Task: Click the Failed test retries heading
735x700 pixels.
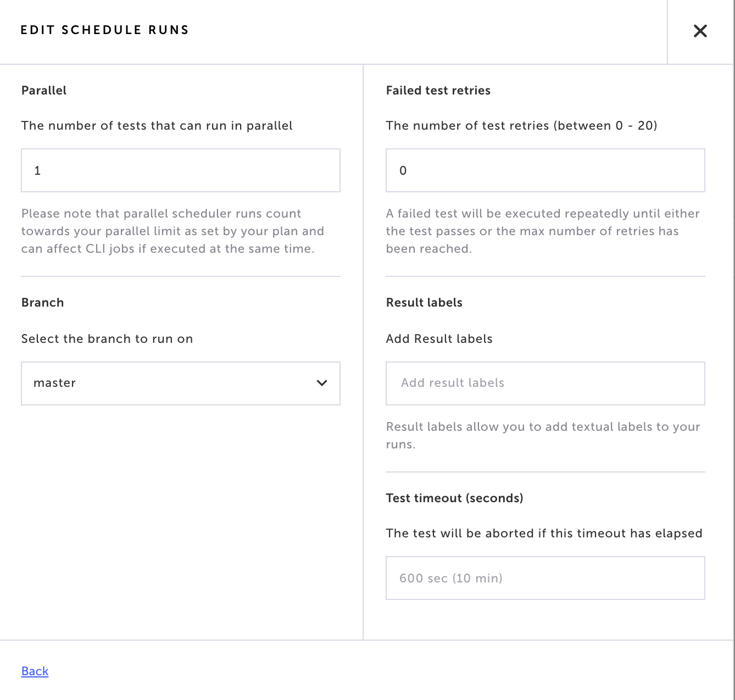Action: (438, 91)
